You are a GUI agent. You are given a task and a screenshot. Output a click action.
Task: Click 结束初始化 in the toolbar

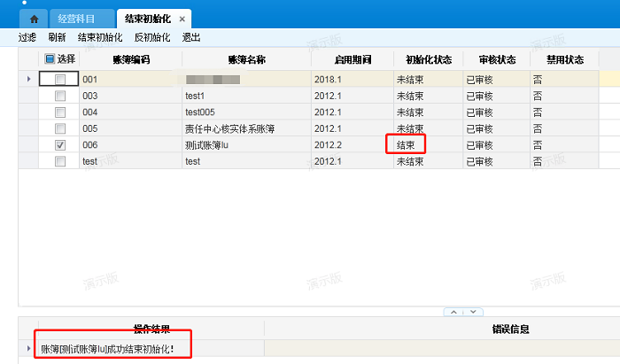100,37
